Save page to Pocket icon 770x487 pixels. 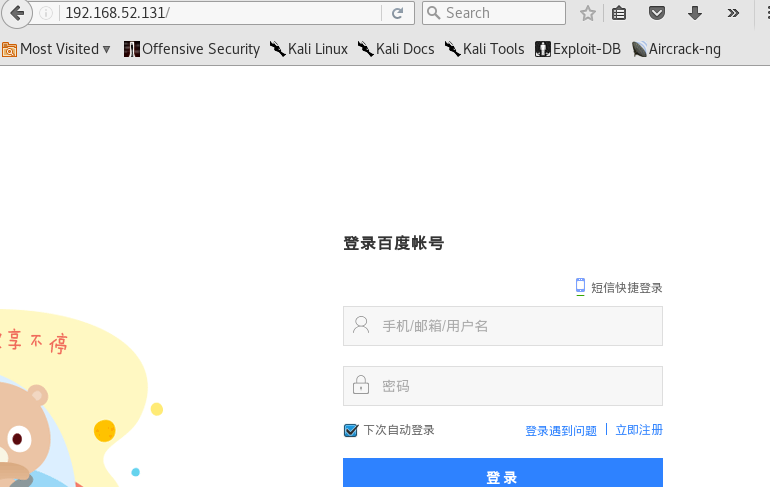click(x=657, y=13)
